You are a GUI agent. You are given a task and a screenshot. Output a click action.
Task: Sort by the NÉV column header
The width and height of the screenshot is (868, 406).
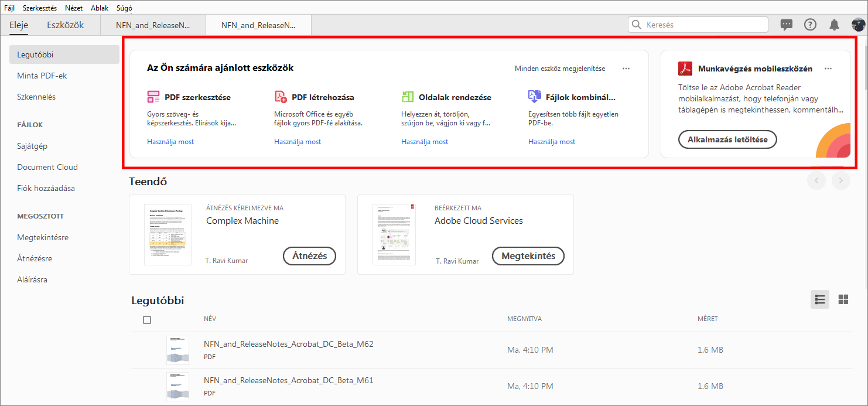tap(210, 319)
